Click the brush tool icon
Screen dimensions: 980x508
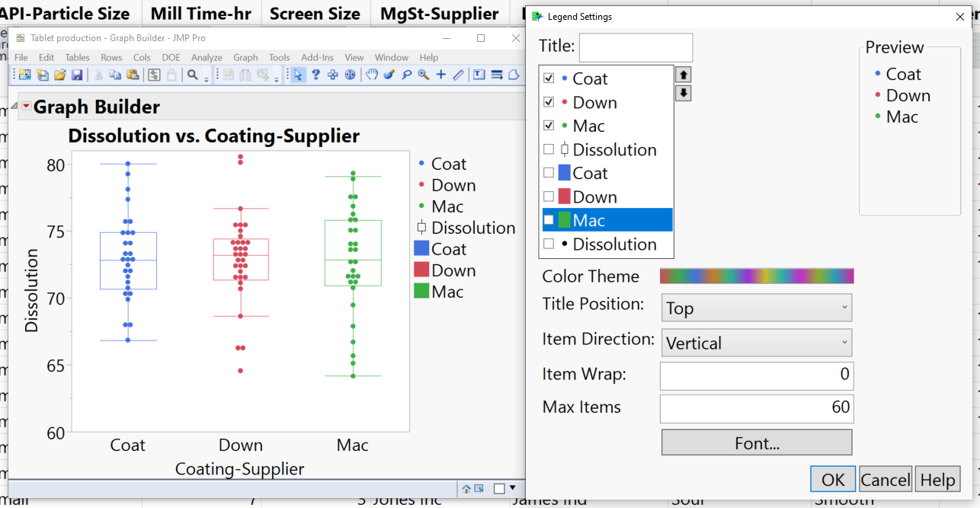click(x=389, y=75)
